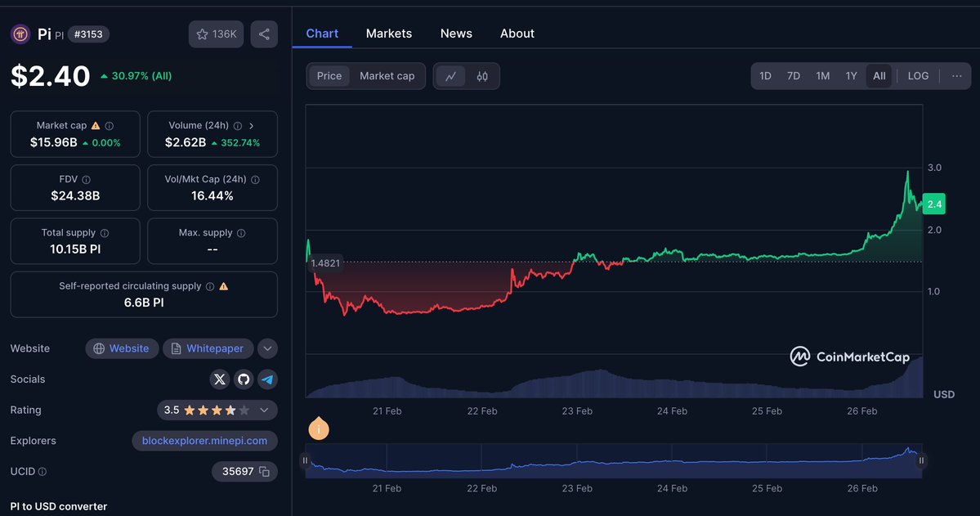Set chart range to 7D
The width and height of the screenshot is (980, 516).
793,76
